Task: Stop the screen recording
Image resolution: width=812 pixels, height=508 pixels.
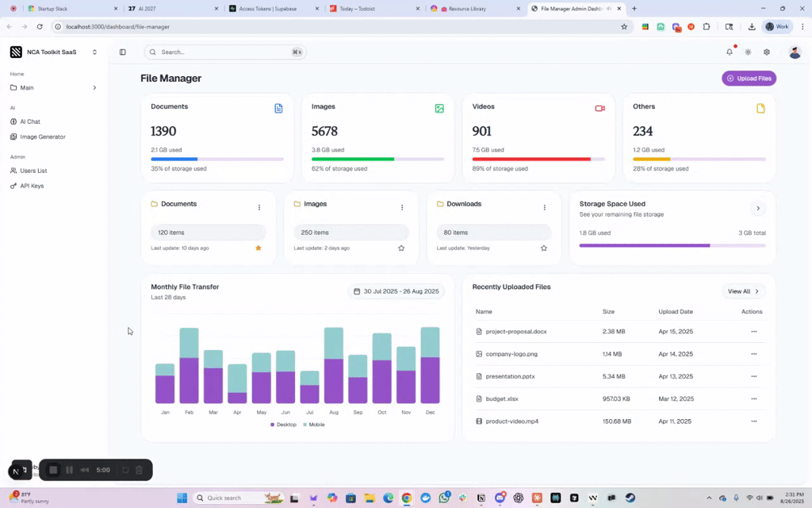Action: (x=53, y=470)
